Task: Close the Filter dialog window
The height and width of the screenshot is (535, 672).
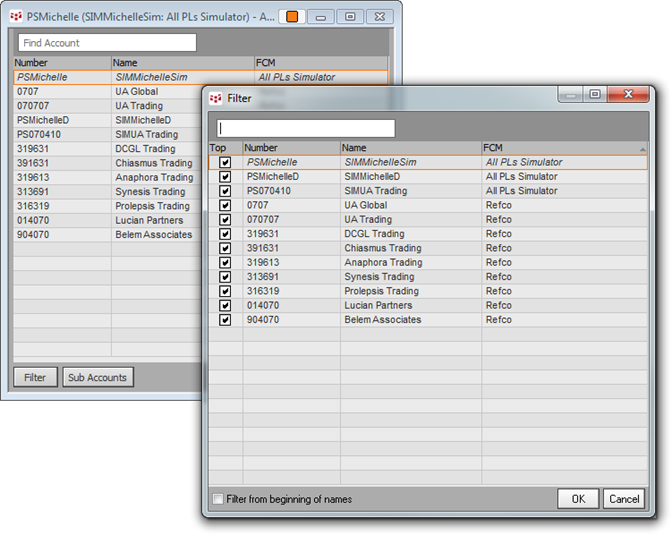Action: (x=632, y=95)
